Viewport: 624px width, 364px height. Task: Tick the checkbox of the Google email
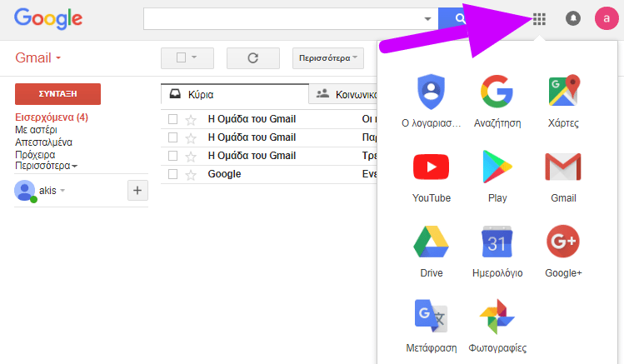coord(172,174)
